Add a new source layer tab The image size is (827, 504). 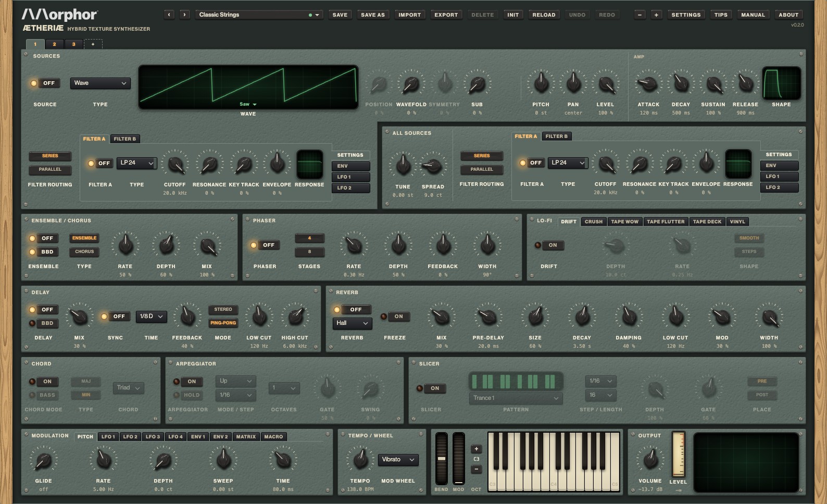(x=93, y=44)
